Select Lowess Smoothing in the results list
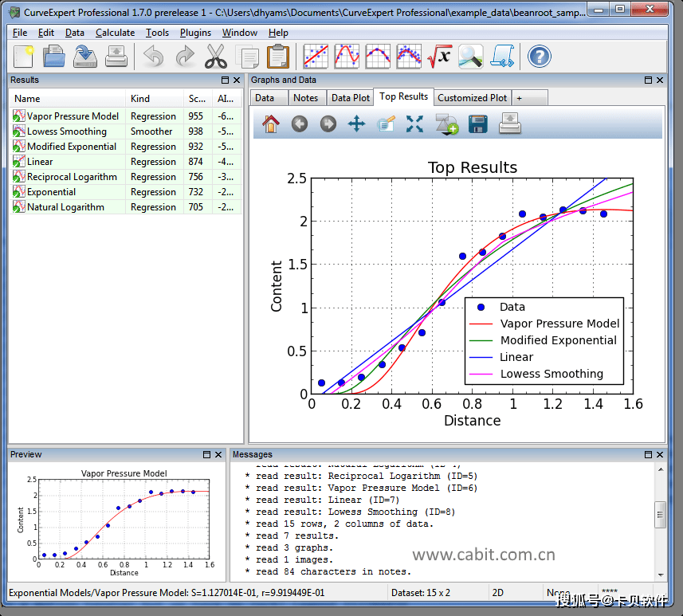This screenshot has width=683, height=616. click(x=66, y=131)
